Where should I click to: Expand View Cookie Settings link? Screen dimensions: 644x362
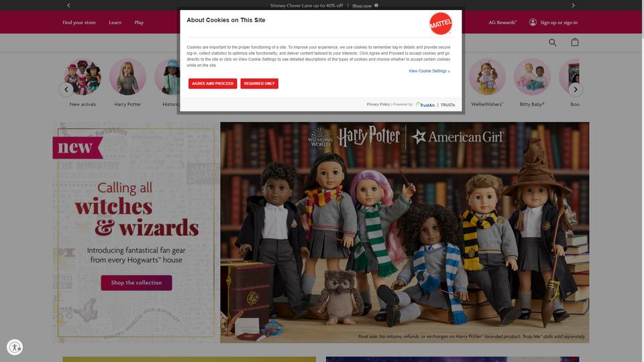(429, 71)
